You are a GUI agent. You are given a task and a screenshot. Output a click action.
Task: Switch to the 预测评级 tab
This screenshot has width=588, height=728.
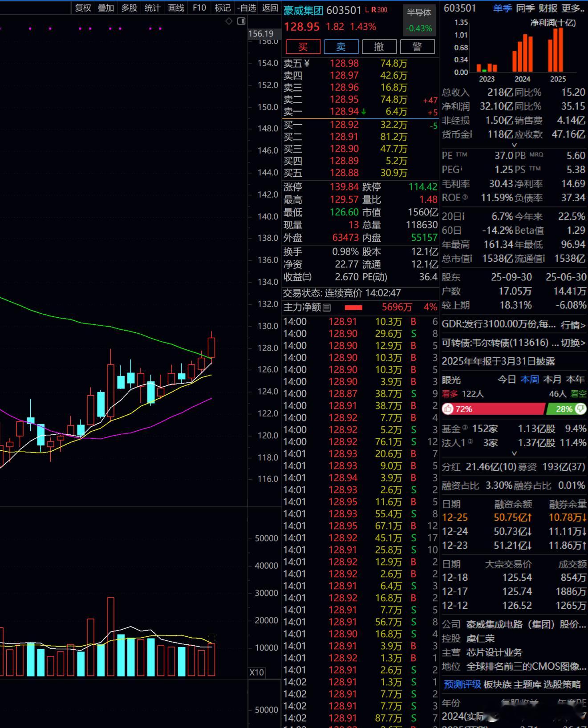[462, 684]
